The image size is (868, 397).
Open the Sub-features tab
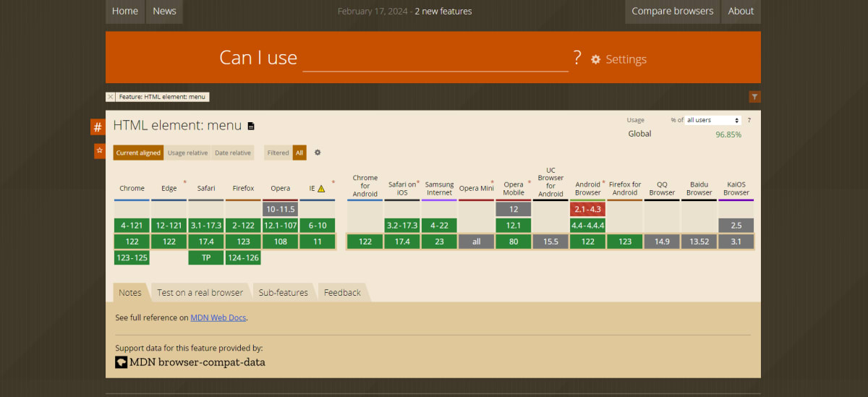point(284,292)
